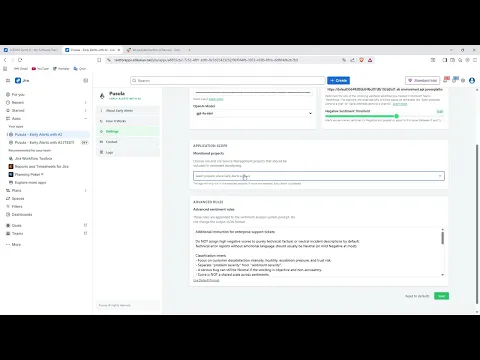Viewport: 480px width, 360px height.
Task: Expand the Starred chevron
Action: point(86,111)
